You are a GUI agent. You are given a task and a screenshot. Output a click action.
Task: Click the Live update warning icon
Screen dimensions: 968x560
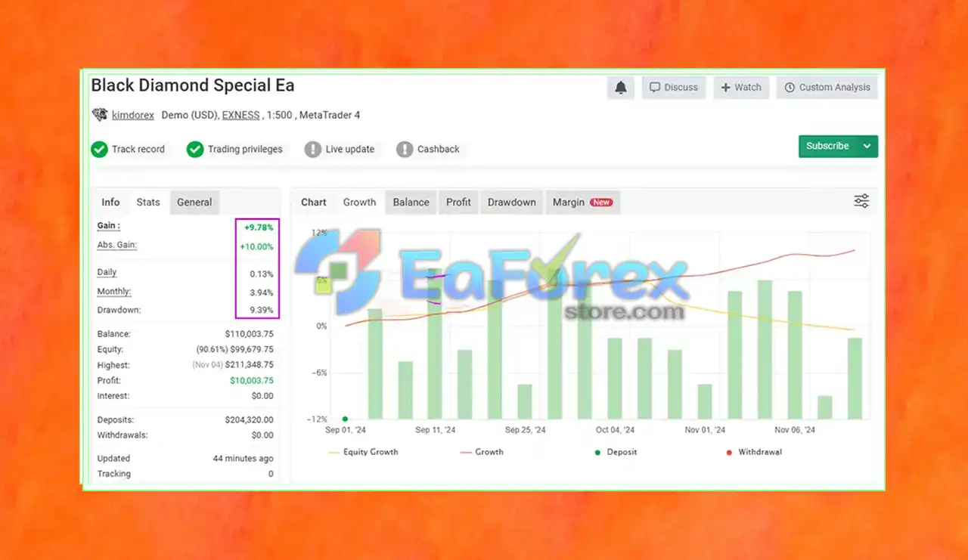click(x=312, y=149)
